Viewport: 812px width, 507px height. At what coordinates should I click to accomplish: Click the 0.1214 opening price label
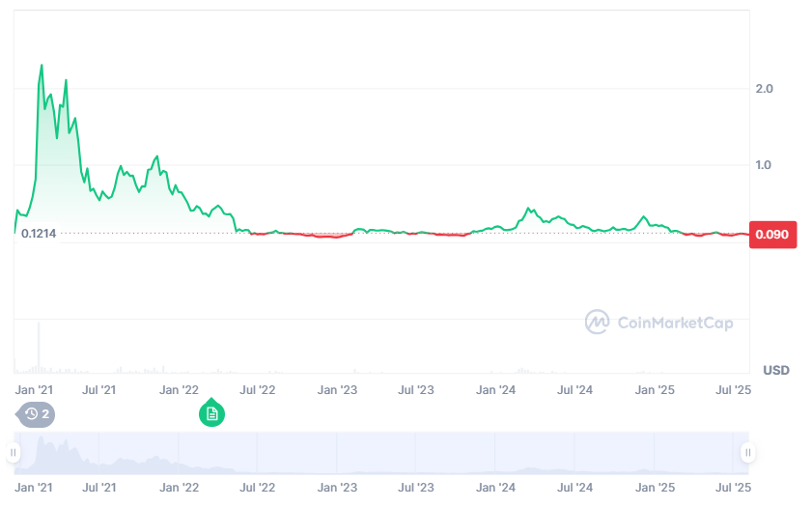pyautogui.click(x=39, y=235)
